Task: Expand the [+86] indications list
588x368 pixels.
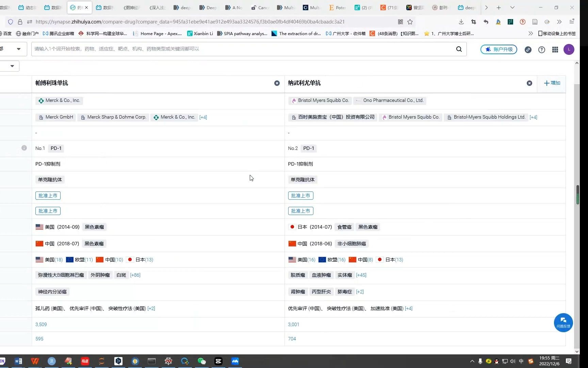Action: [135, 275]
